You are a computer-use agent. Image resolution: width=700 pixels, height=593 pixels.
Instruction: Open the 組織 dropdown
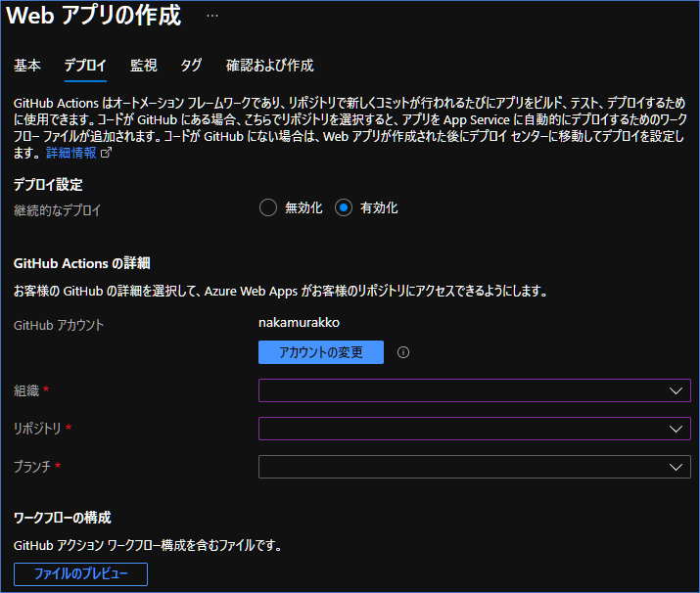point(475,390)
